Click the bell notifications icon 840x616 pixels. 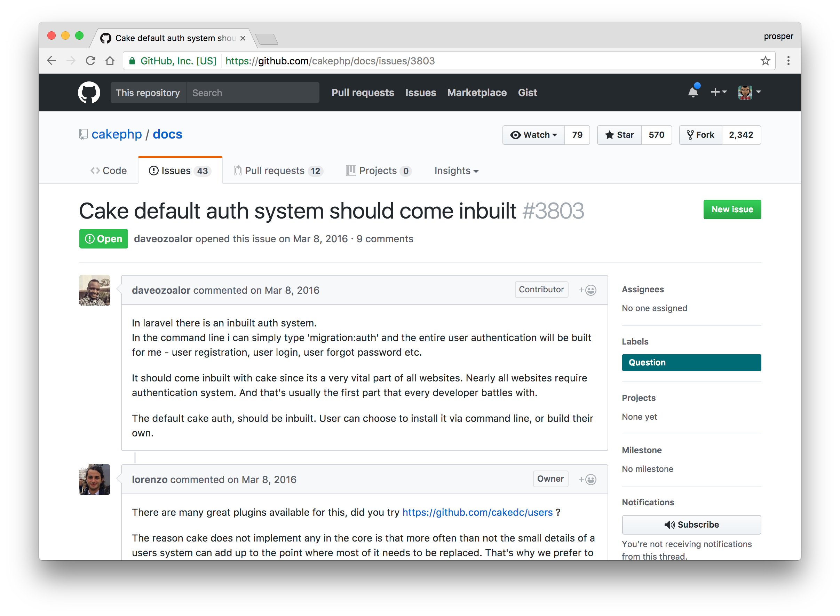692,92
